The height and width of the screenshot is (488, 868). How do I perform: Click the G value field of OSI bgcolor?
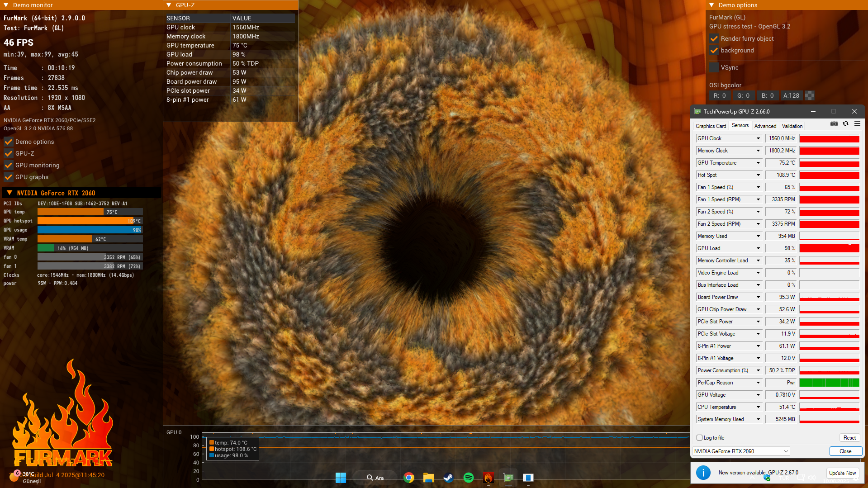(743, 95)
